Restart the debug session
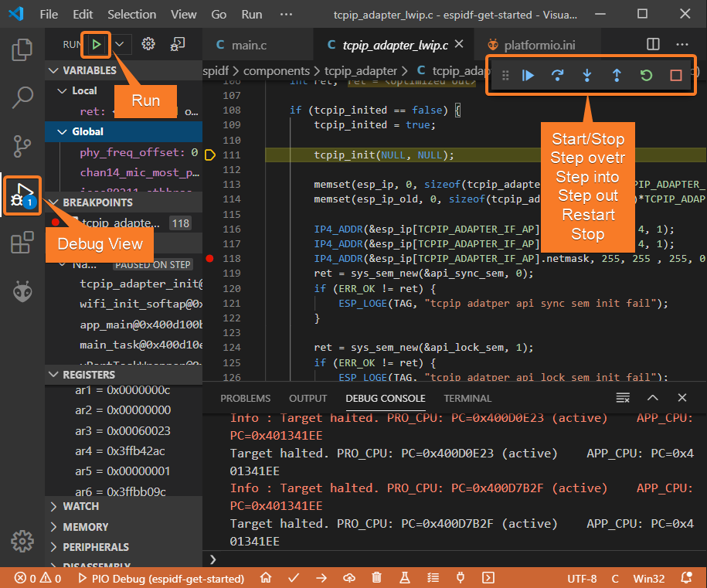This screenshot has width=707, height=588. 646,76
